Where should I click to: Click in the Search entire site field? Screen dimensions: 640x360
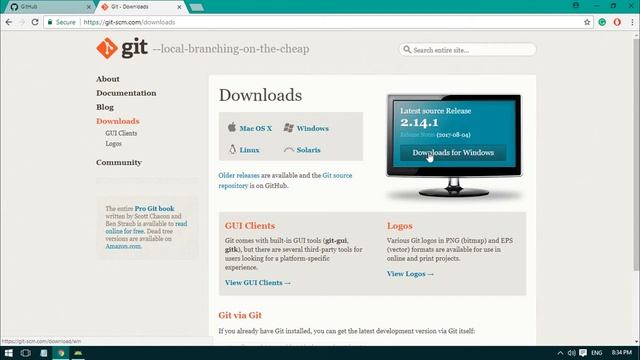(468, 50)
